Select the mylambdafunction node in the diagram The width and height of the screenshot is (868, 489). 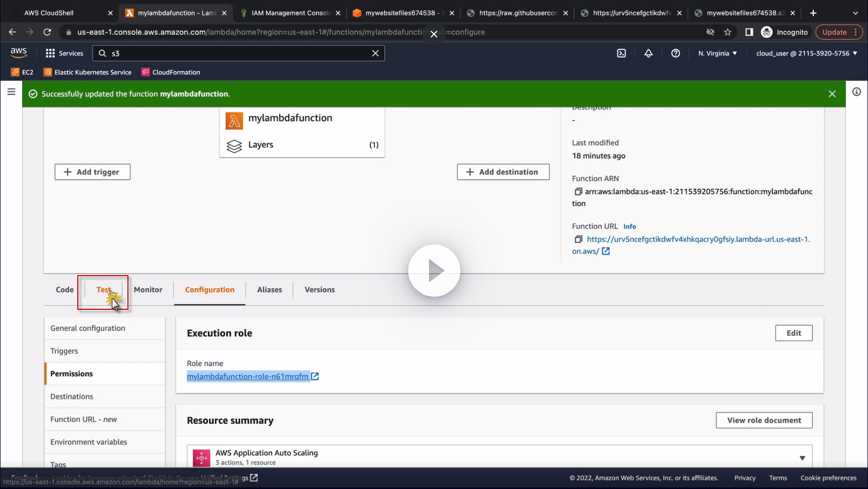click(302, 118)
